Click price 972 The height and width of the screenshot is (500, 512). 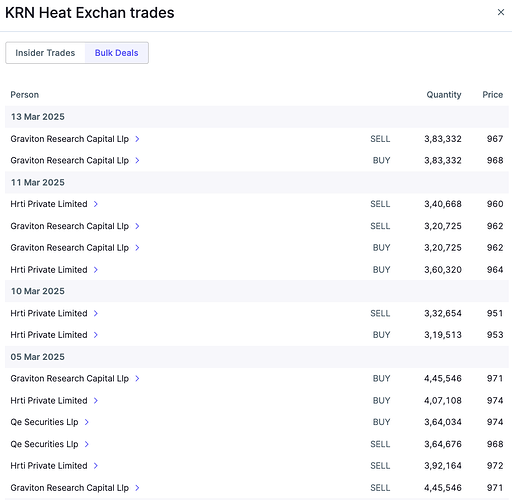(x=495, y=466)
